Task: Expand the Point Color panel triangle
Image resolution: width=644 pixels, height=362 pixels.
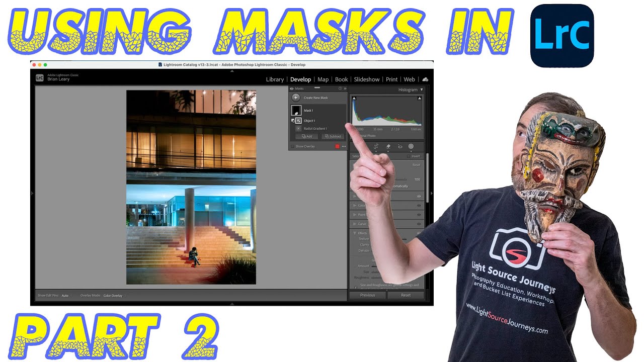Action: (x=355, y=215)
